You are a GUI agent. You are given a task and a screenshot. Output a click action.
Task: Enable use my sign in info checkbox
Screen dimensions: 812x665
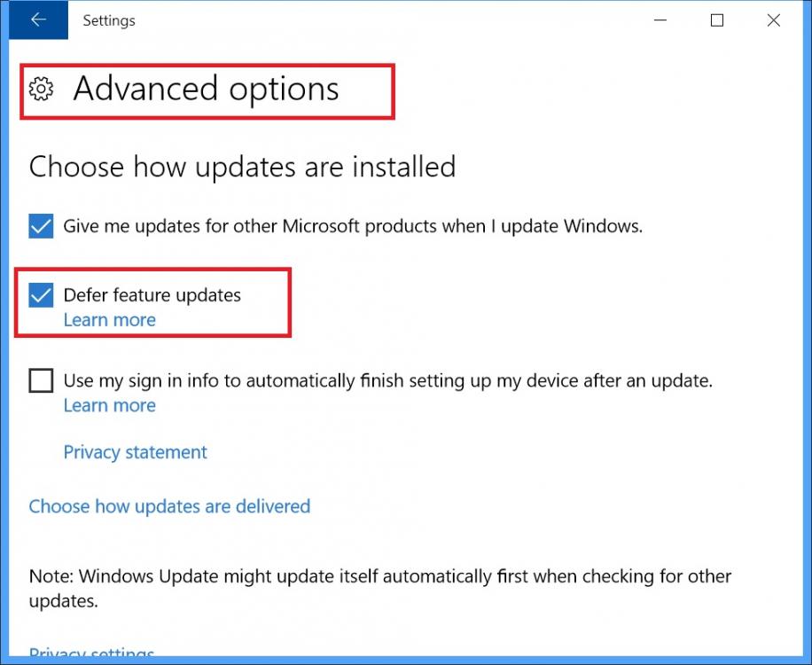(41, 380)
